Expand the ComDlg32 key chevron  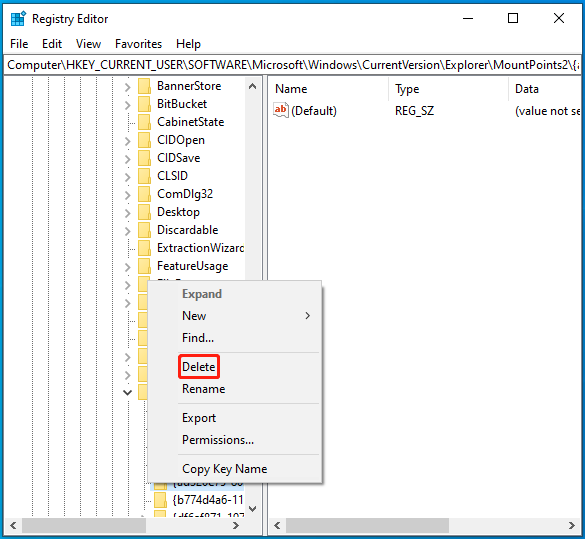pos(128,195)
